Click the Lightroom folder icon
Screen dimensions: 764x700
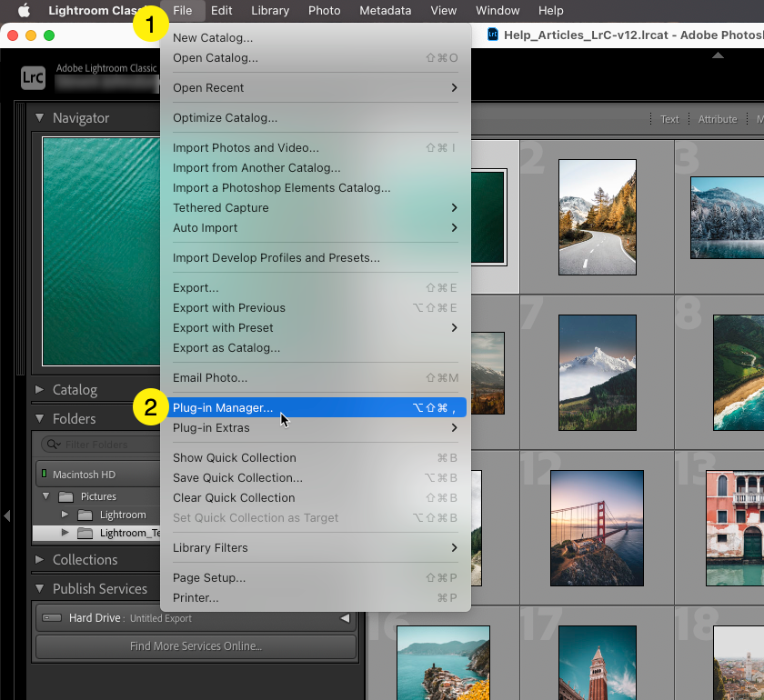(x=85, y=515)
